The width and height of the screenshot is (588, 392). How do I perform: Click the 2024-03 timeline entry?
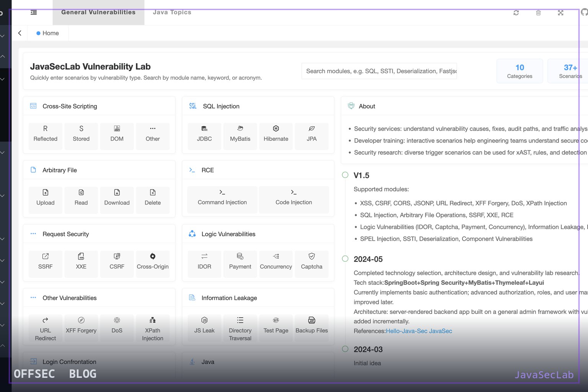point(368,350)
